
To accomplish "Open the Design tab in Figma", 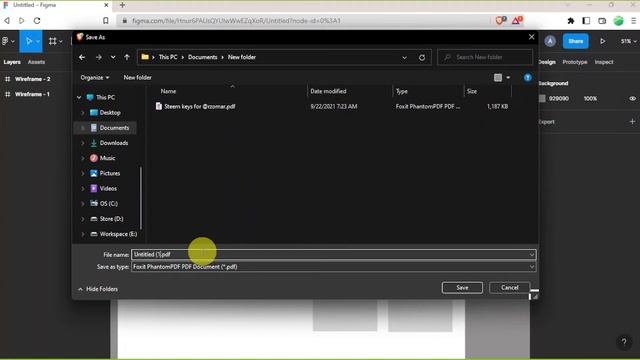I will (547, 62).
